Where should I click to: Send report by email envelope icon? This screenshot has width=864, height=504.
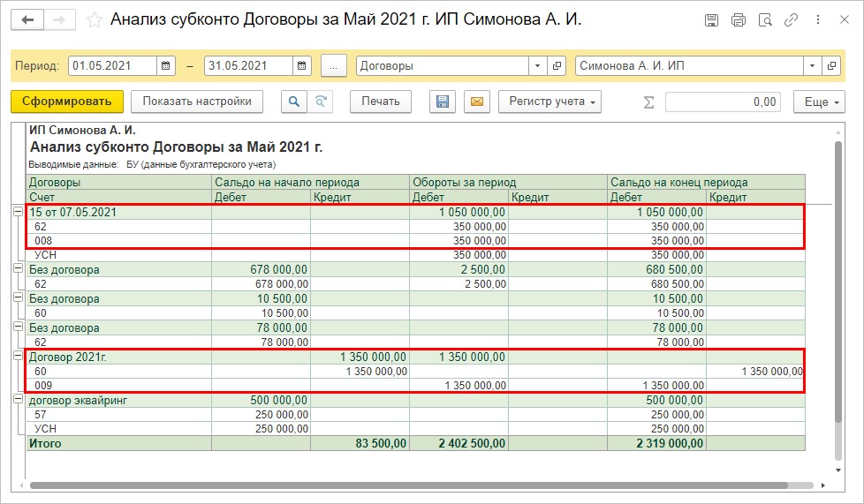[x=477, y=102]
